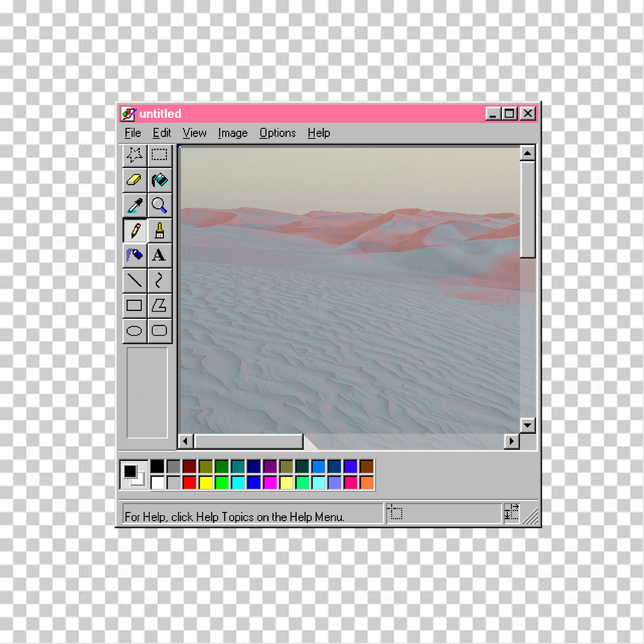Screen dimensions: 644x644
Task: Choose the yellow color swatch
Action: [x=206, y=483]
